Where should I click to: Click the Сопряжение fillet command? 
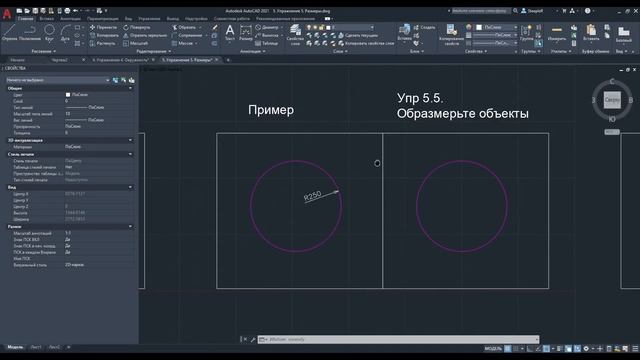(x=187, y=35)
